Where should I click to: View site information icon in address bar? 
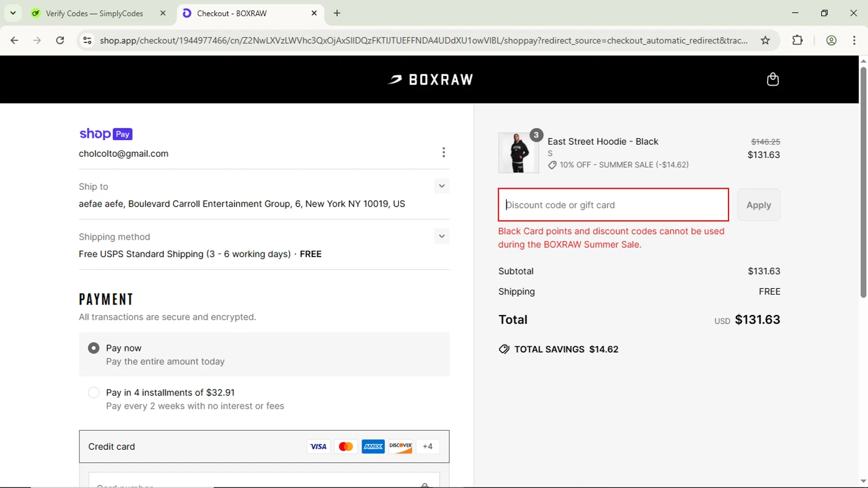[87, 40]
